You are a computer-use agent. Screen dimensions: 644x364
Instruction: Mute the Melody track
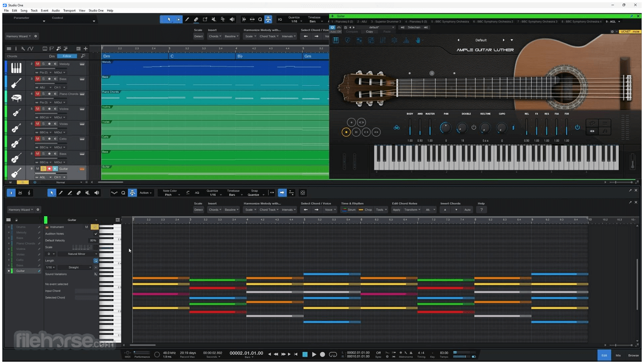click(38, 64)
